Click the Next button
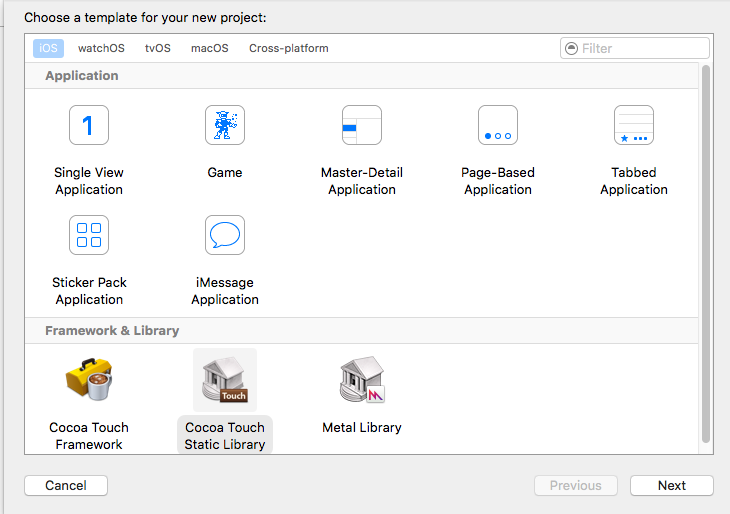 pos(672,486)
